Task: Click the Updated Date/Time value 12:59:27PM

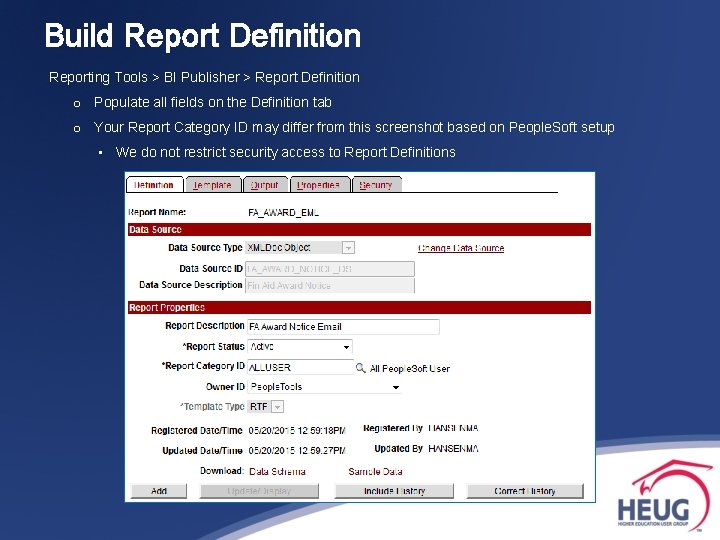Action: (x=297, y=450)
